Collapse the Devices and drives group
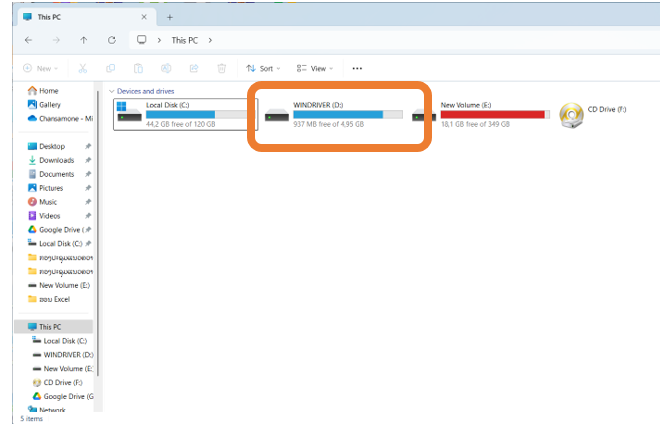 [x=110, y=91]
